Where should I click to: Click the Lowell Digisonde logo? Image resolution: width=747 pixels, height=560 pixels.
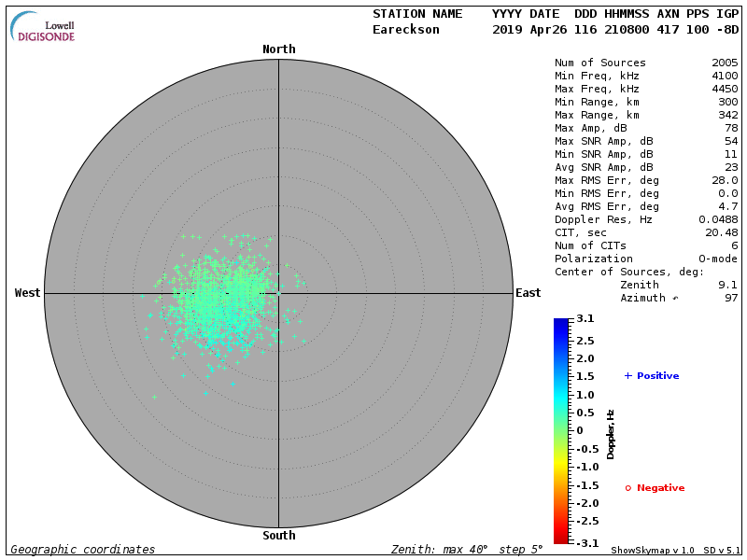coord(44,28)
